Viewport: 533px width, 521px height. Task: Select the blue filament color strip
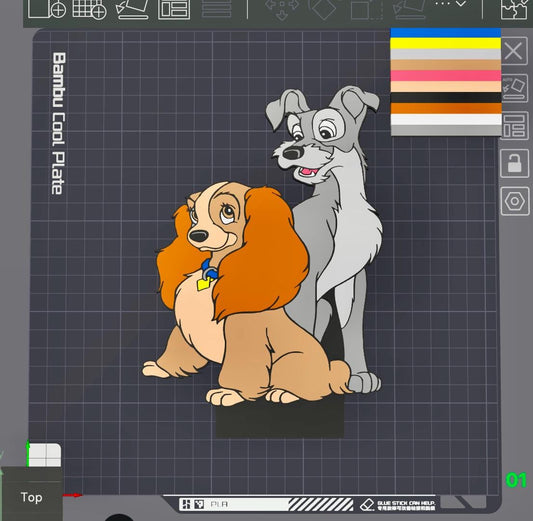pyautogui.click(x=446, y=33)
